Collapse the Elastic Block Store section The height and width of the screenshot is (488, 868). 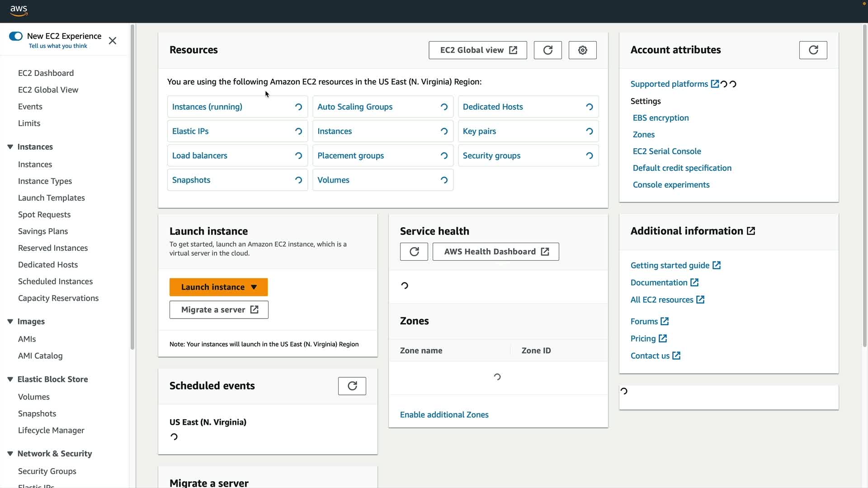pyautogui.click(x=10, y=379)
